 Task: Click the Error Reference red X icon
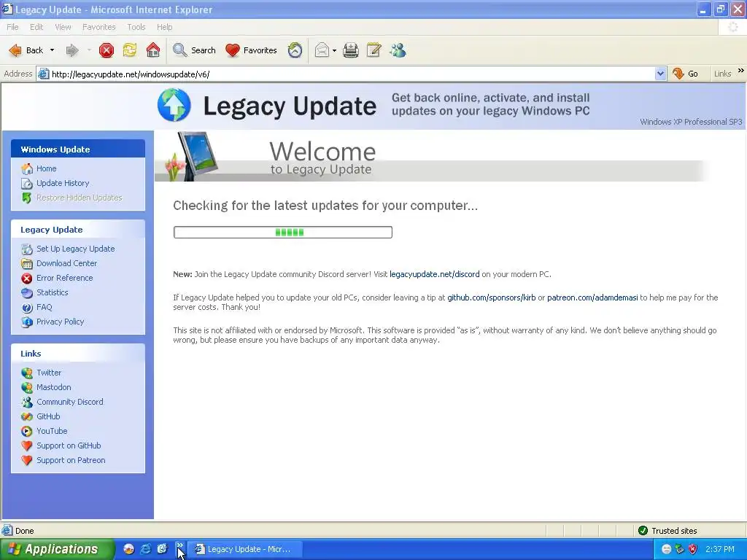(27, 278)
